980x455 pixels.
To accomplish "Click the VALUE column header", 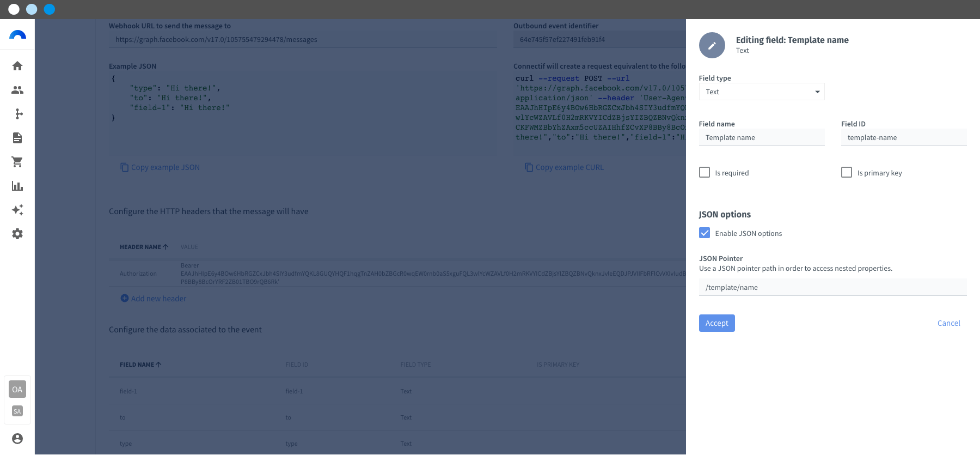I will click(189, 247).
